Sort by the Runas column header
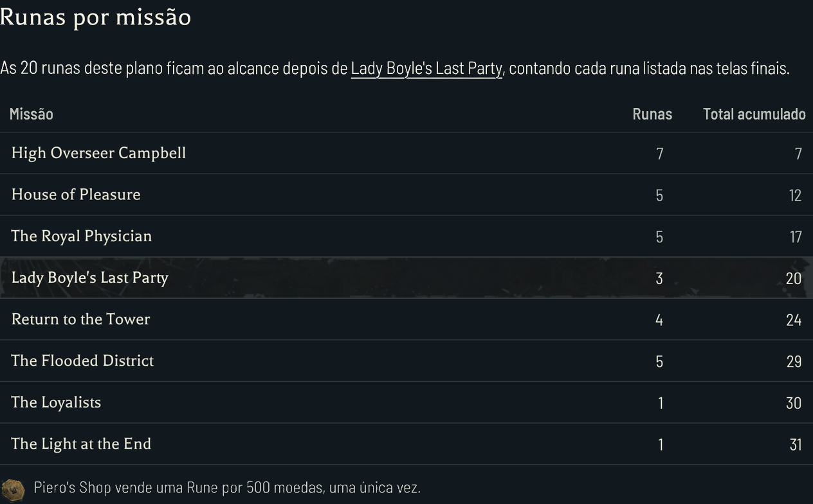Viewport: 813px width, 504px height. click(x=652, y=114)
